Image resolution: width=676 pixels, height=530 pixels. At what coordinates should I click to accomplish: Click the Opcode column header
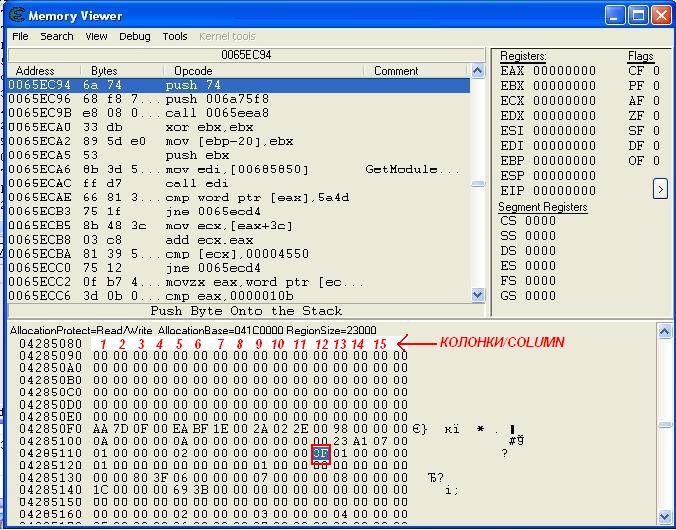[193, 71]
